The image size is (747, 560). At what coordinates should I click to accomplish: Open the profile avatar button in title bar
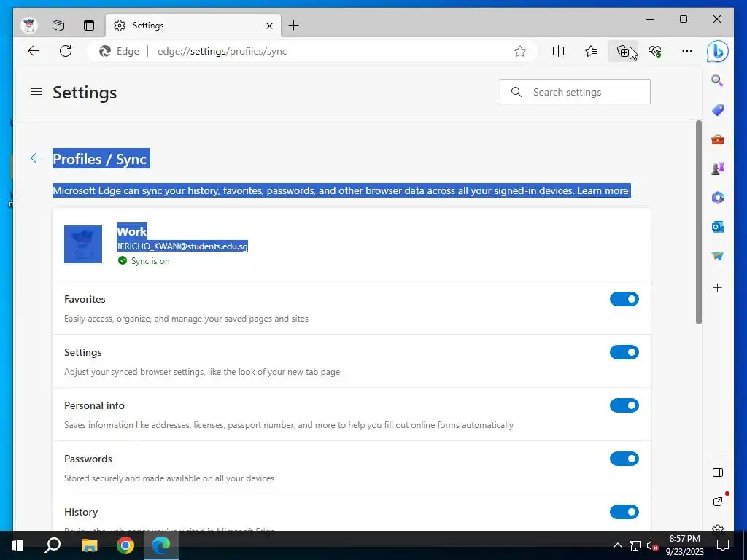(29, 26)
